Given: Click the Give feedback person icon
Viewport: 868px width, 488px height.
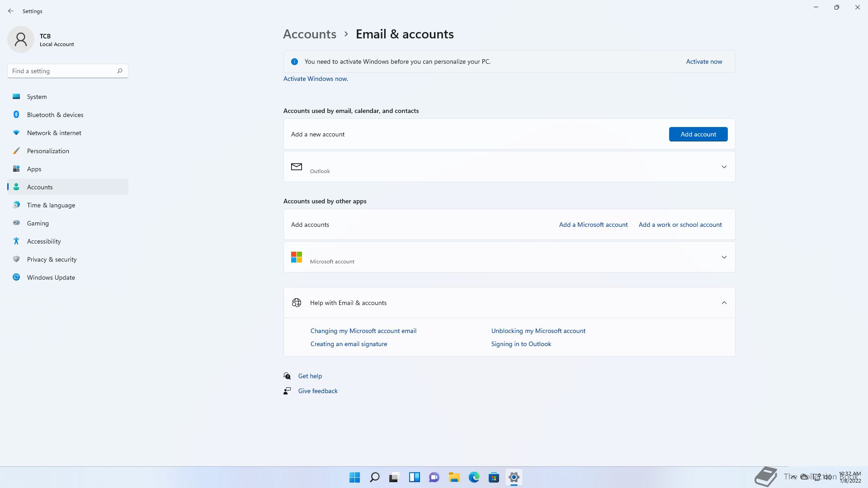Looking at the screenshot, I should point(287,391).
